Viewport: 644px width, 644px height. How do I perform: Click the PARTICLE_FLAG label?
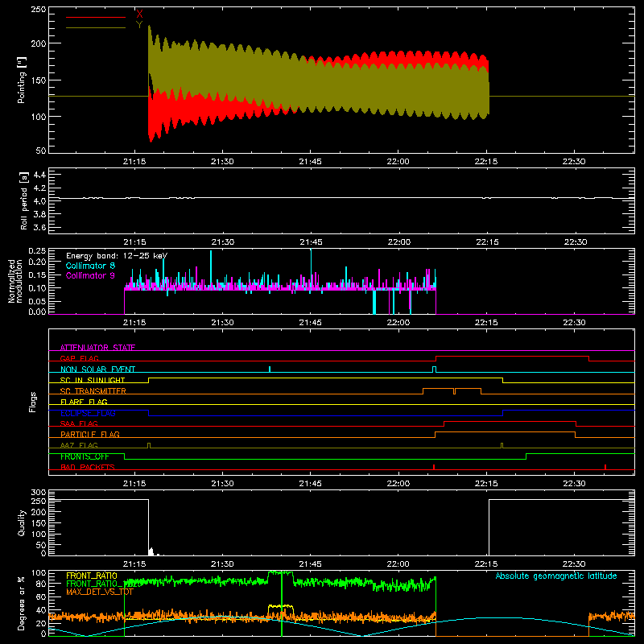(x=90, y=434)
